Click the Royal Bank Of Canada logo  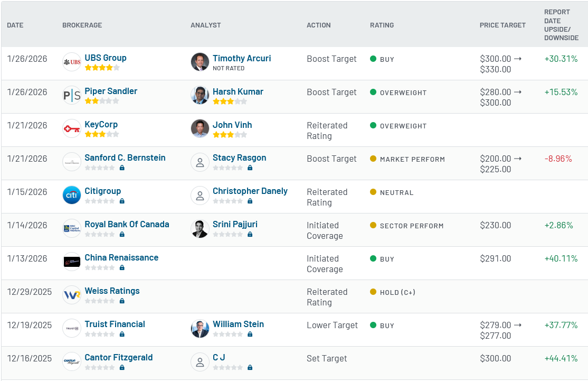pyautogui.click(x=72, y=229)
